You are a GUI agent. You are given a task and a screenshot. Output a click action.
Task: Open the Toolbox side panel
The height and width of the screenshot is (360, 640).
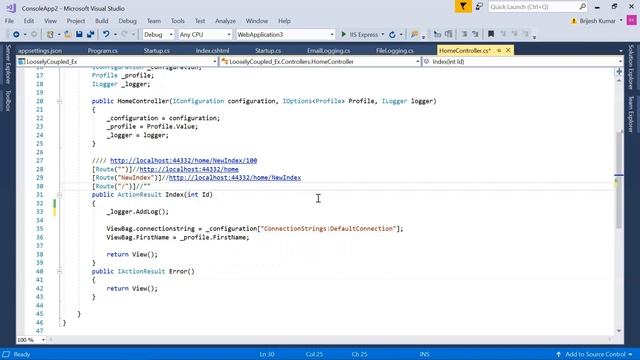[8, 101]
